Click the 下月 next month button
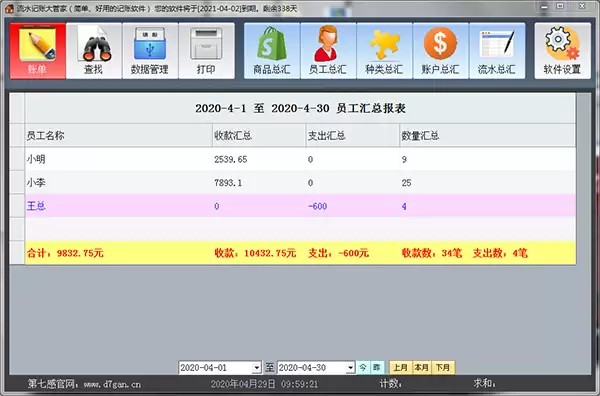600x396 pixels. (443, 368)
